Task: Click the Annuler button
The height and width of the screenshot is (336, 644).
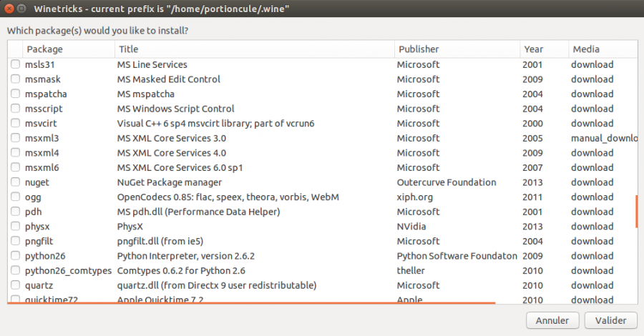Action: click(x=552, y=320)
